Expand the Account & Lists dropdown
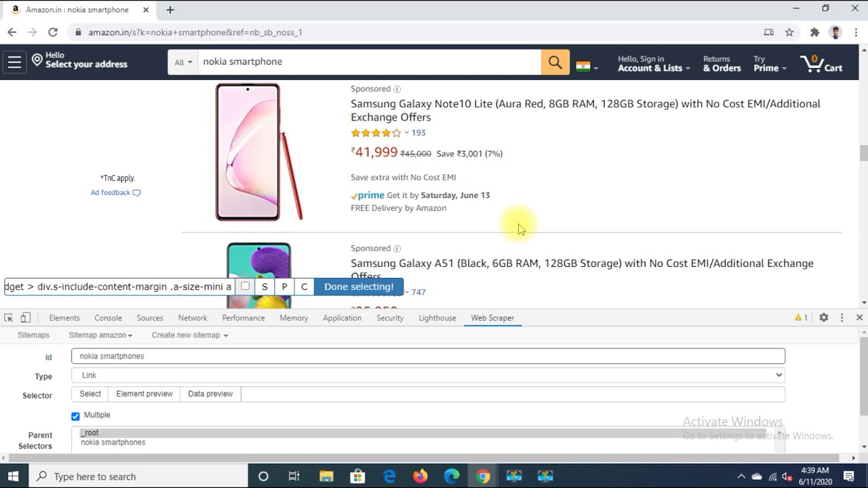Screen dimensions: 868x488 coord(654,64)
